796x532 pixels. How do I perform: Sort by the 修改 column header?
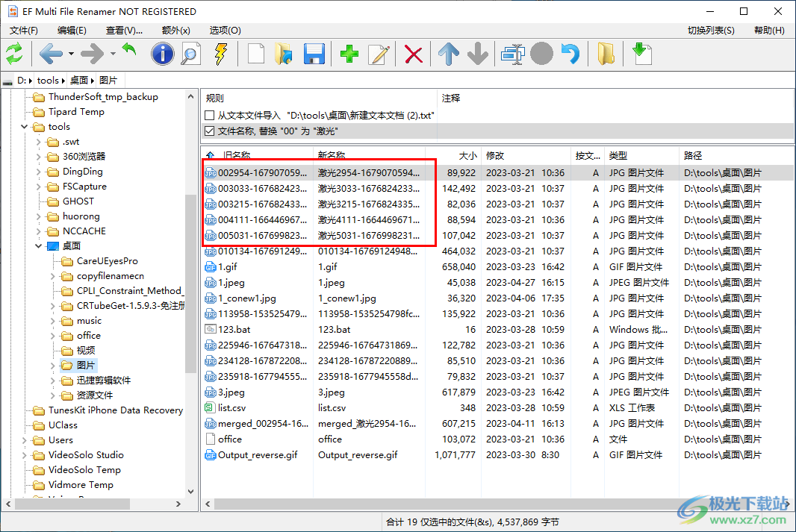coord(526,156)
